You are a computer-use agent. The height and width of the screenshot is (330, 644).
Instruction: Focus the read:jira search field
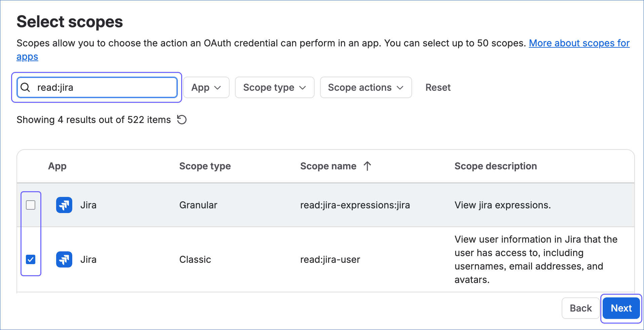97,87
